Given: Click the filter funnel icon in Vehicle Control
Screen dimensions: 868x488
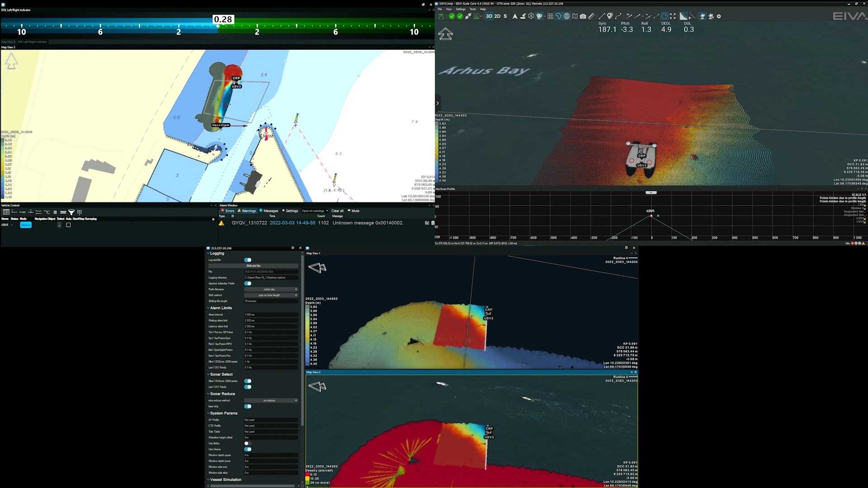Looking at the screenshot, I should coord(71,212).
